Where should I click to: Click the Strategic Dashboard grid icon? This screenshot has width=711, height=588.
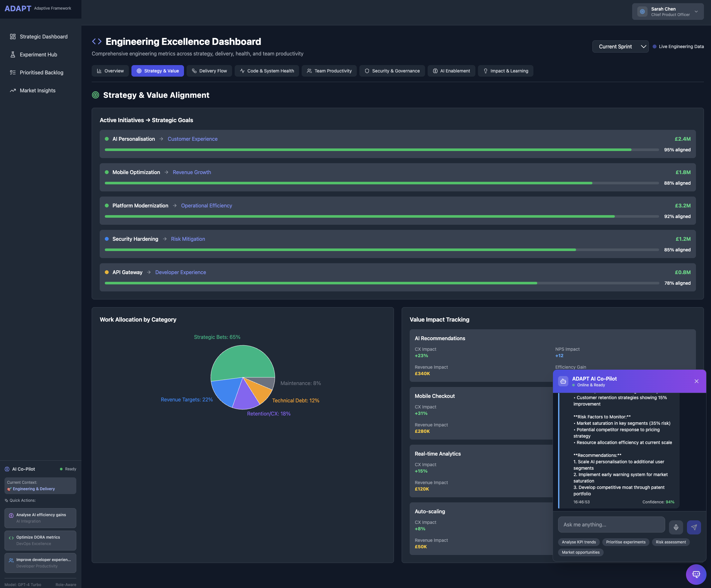point(13,37)
